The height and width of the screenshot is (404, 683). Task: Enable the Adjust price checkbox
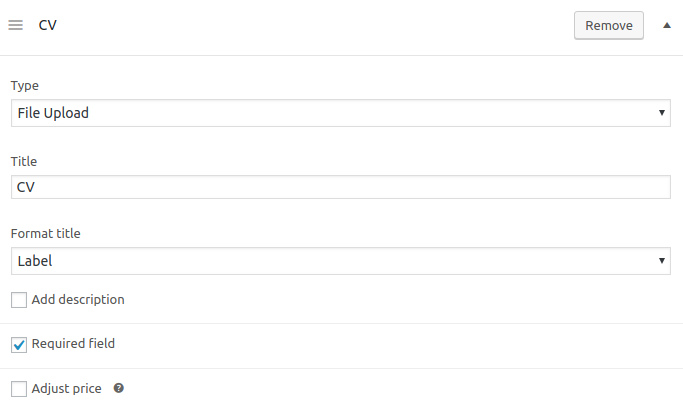pyautogui.click(x=19, y=389)
